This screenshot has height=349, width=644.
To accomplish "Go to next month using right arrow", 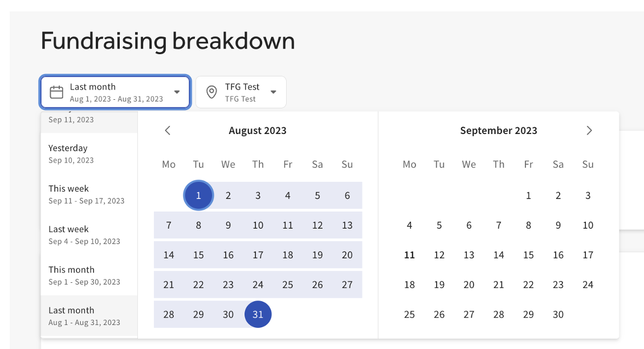I will (x=589, y=131).
